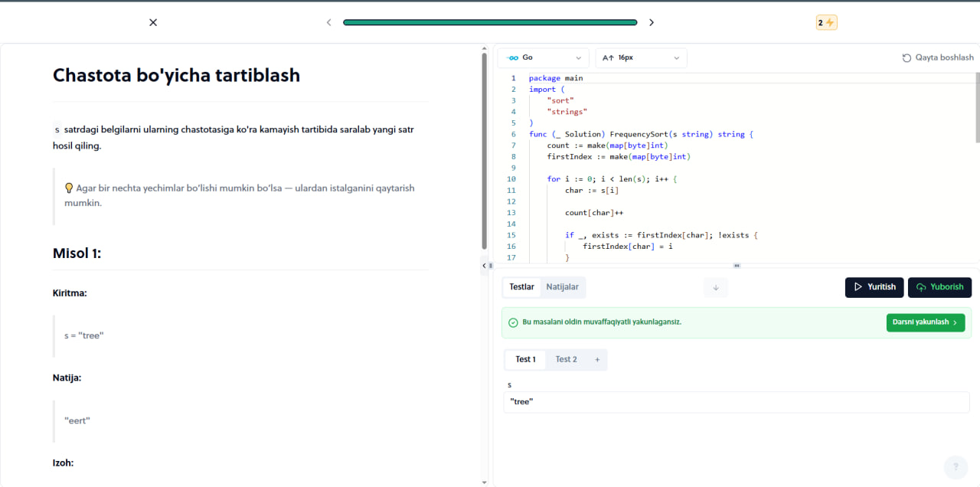Collapse the left description panel arrow
This screenshot has width=980, height=487.
tap(484, 266)
